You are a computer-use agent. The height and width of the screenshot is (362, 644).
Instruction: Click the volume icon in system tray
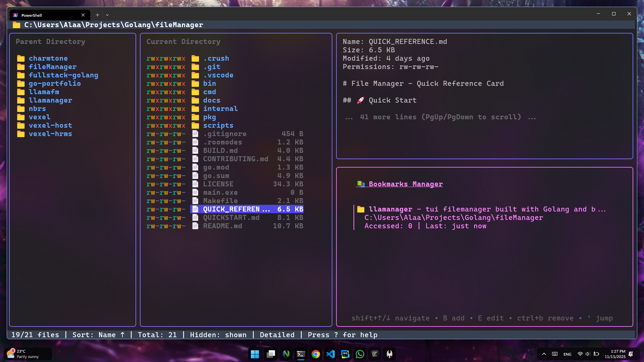(588, 354)
